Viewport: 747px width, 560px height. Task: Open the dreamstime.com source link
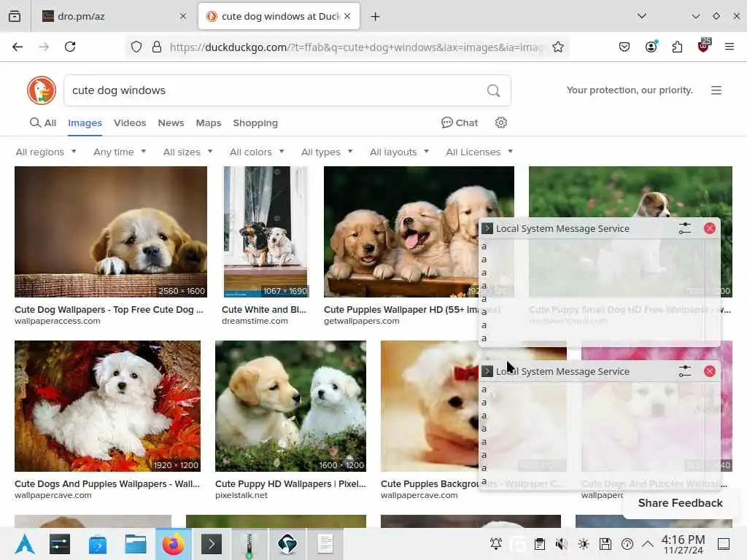click(x=255, y=321)
